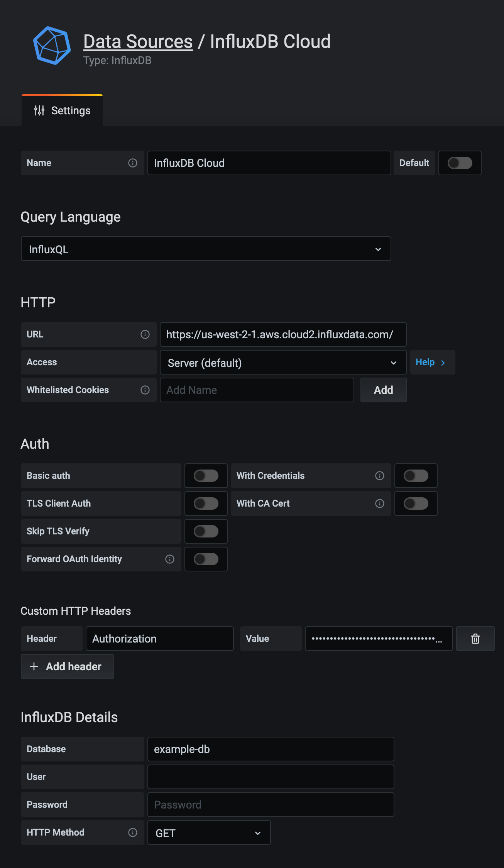
Task: Click the Password input field
Action: (x=271, y=805)
